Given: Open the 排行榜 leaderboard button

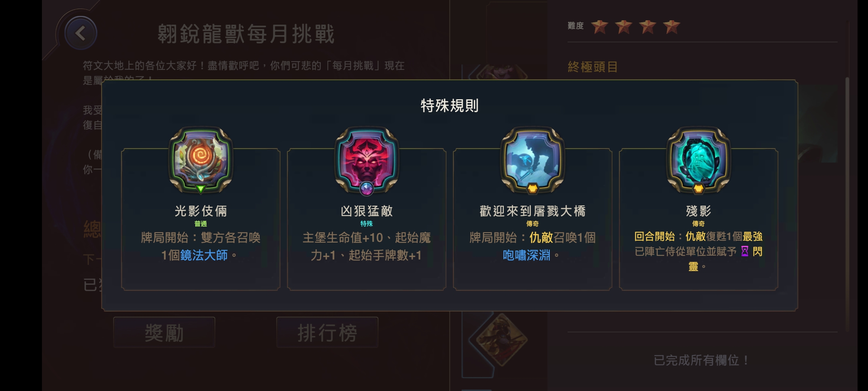Looking at the screenshot, I should pos(327,333).
